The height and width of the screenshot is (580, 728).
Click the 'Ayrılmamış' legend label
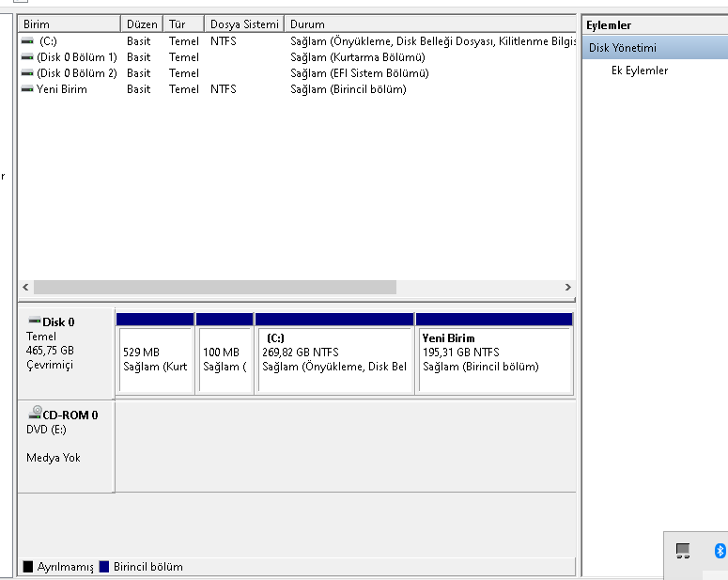(66, 567)
